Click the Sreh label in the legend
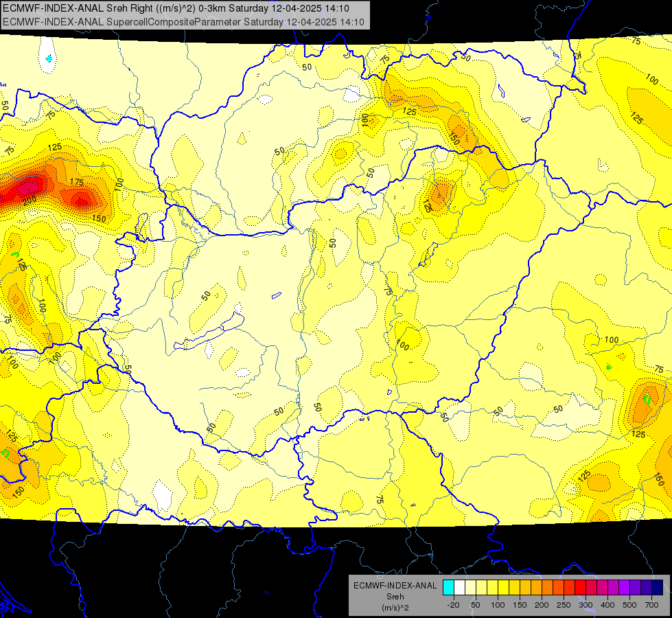The height and width of the screenshot is (618, 672). coord(395,597)
